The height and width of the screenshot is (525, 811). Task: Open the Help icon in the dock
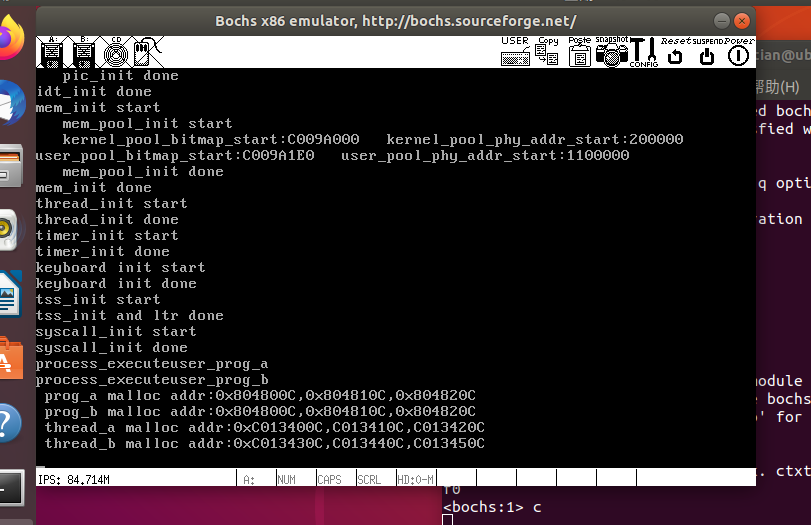coord(10,420)
